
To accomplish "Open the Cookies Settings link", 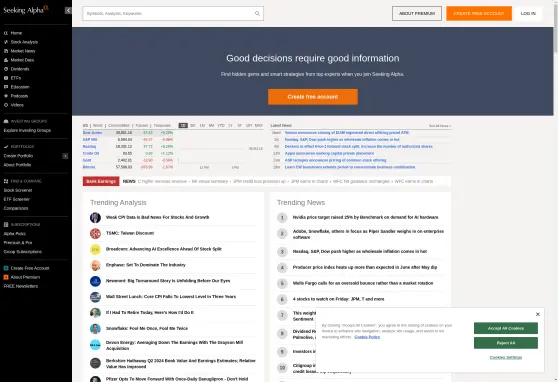I will (506, 357).
